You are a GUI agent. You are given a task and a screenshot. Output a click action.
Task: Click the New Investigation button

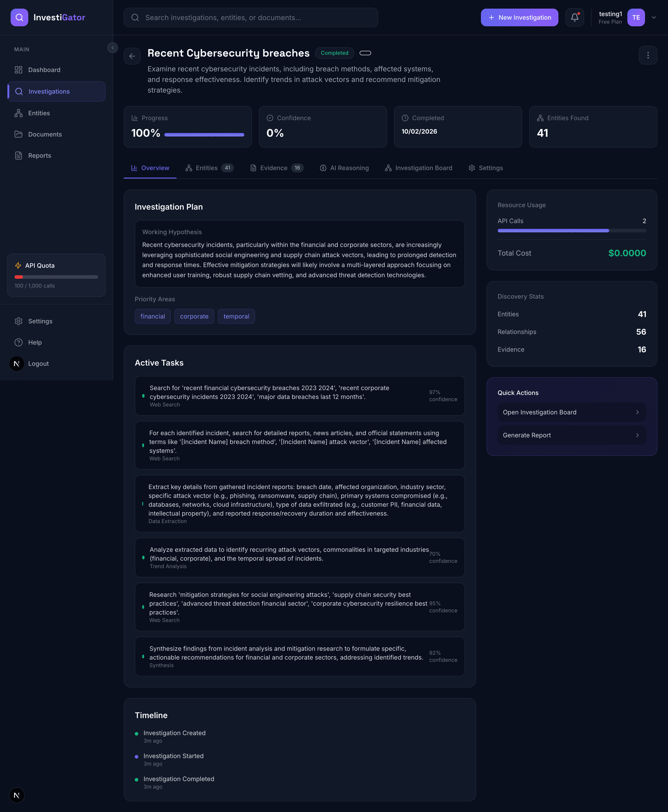pos(519,17)
